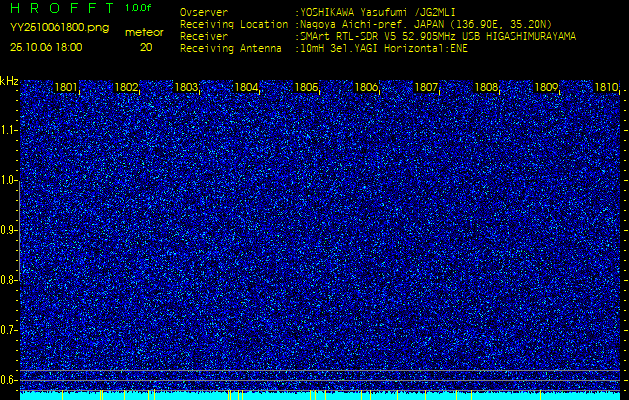
Task: Click the 1806 time marker
Action: (x=366, y=87)
